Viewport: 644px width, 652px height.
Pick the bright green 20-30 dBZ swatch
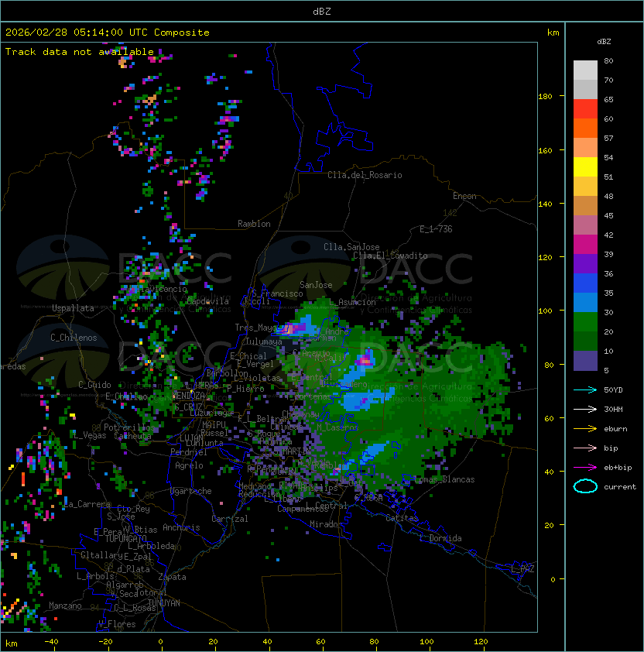[585, 322]
